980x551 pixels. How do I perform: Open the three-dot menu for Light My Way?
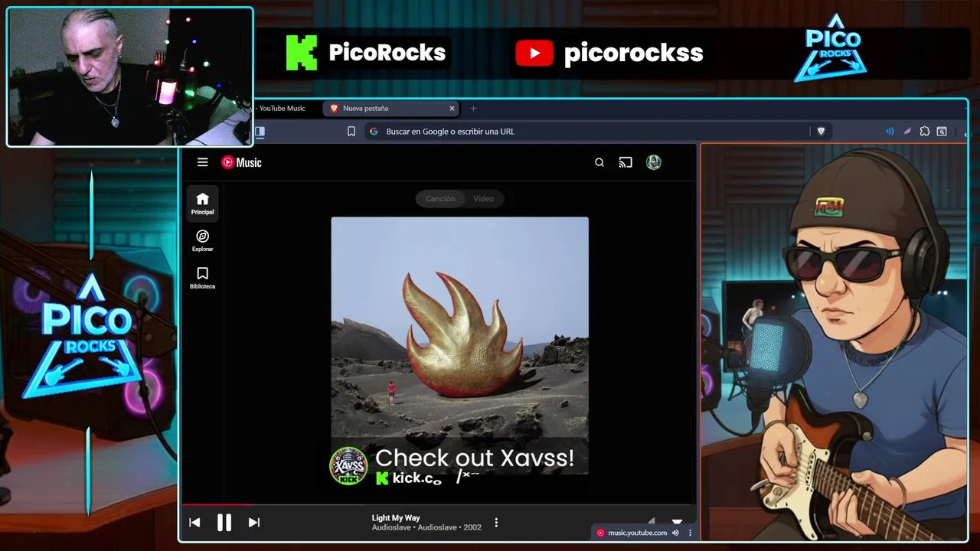pyautogui.click(x=496, y=523)
